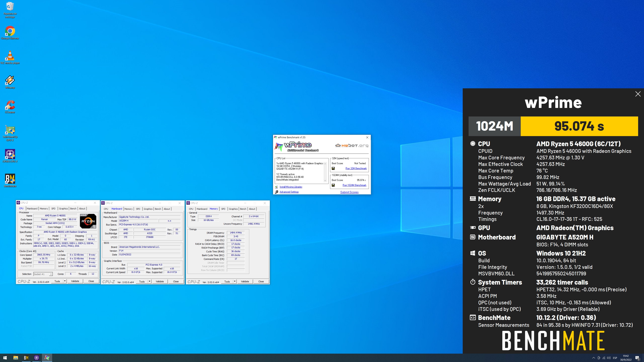Image resolution: width=644 pixels, height=362 pixels.
Task: Open File Explorer from the taskbar
Action: coord(15,358)
